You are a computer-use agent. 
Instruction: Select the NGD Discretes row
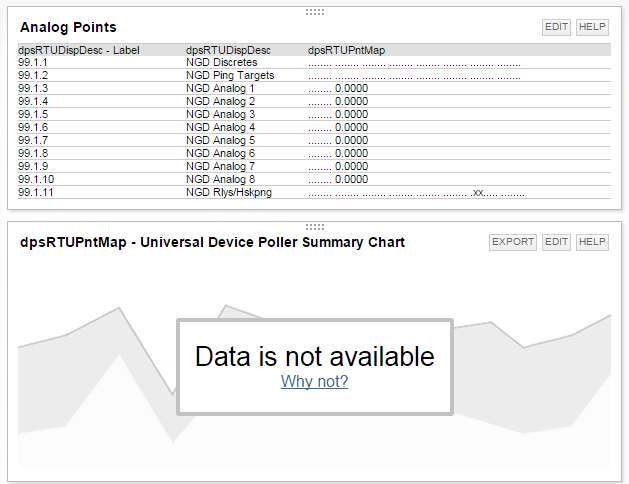point(314,63)
